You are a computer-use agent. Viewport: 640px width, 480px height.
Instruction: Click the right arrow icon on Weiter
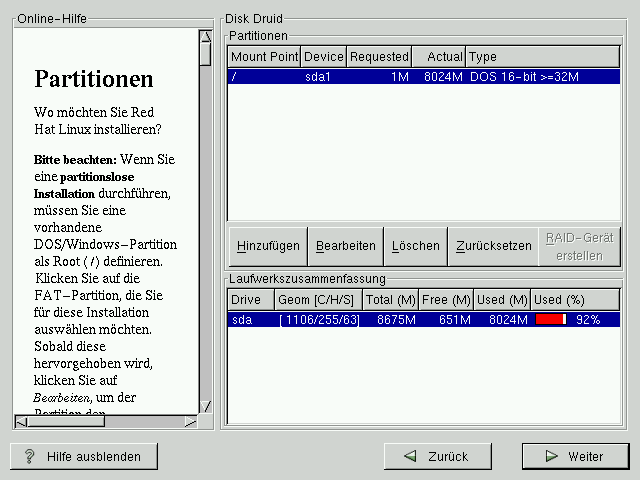click(x=551, y=456)
